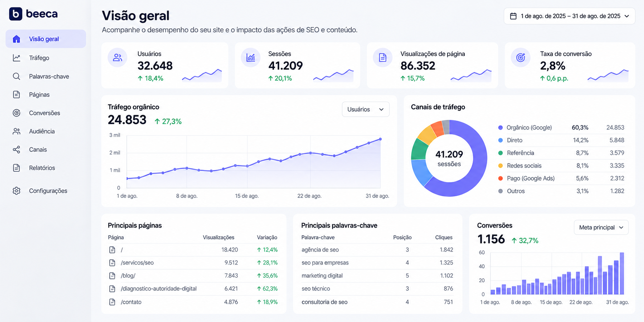Click the consultoria de seo keyword
This screenshot has height=322, width=644.
324,302
